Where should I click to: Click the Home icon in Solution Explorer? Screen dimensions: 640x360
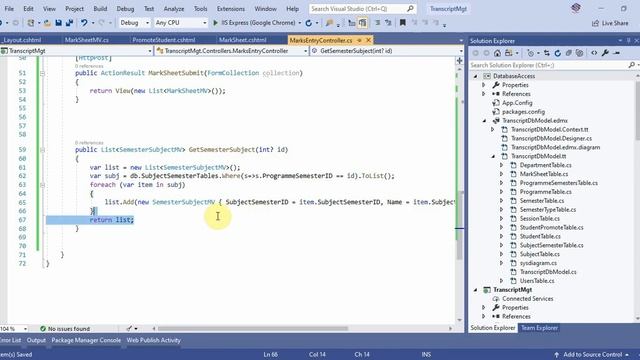(497, 53)
